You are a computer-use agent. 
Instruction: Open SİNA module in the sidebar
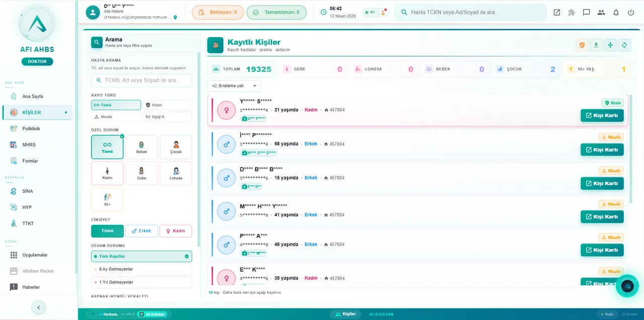click(37, 191)
